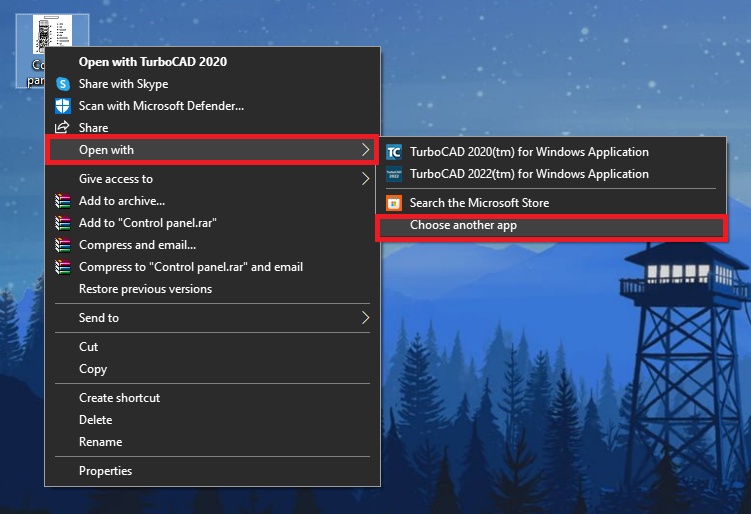This screenshot has height=514, width=751.
Task: Select Compress to "Control panel.rar" and email
Action: click(x=213, y=267)
